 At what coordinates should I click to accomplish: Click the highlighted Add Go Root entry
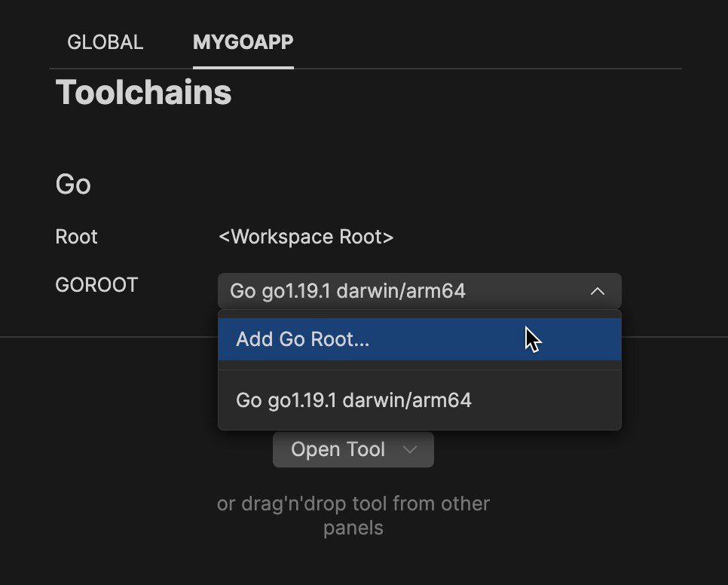[420, 339]
